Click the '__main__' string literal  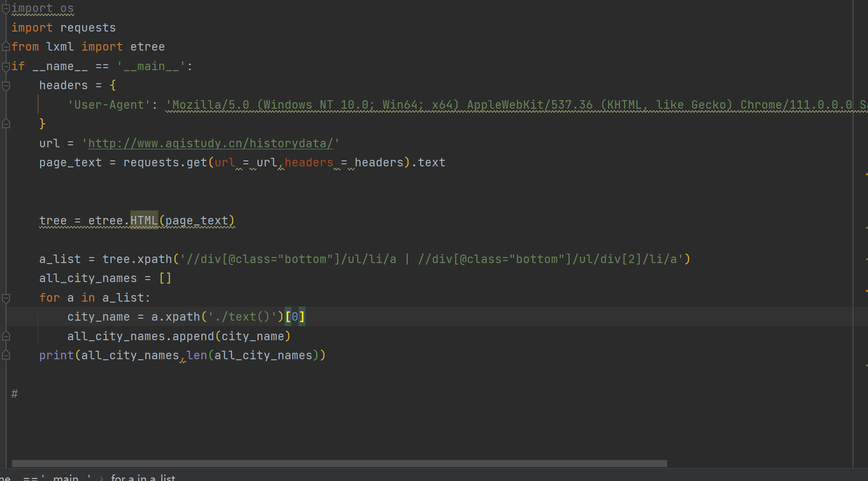[151, 66]
